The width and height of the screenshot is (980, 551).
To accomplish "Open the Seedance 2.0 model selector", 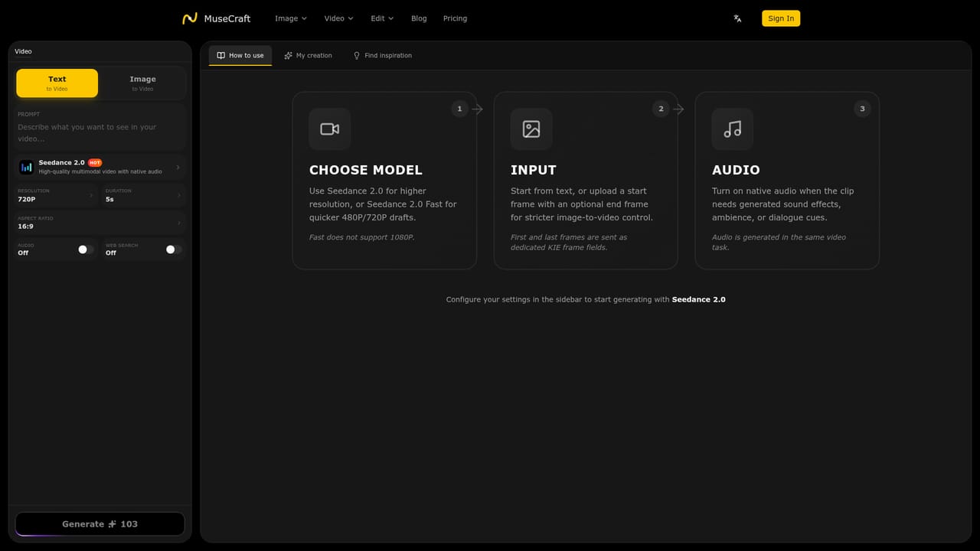I will coord(100,167).
